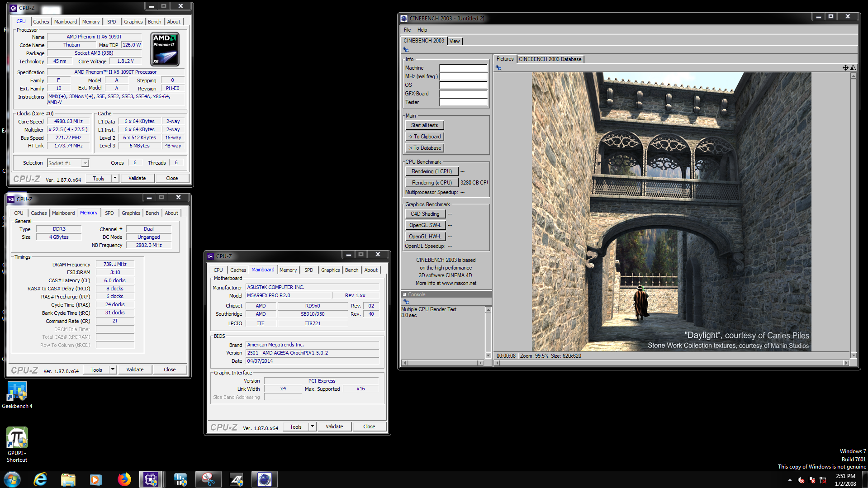
Task: Collapse the Console panel header icon
Action: [404, 294]
